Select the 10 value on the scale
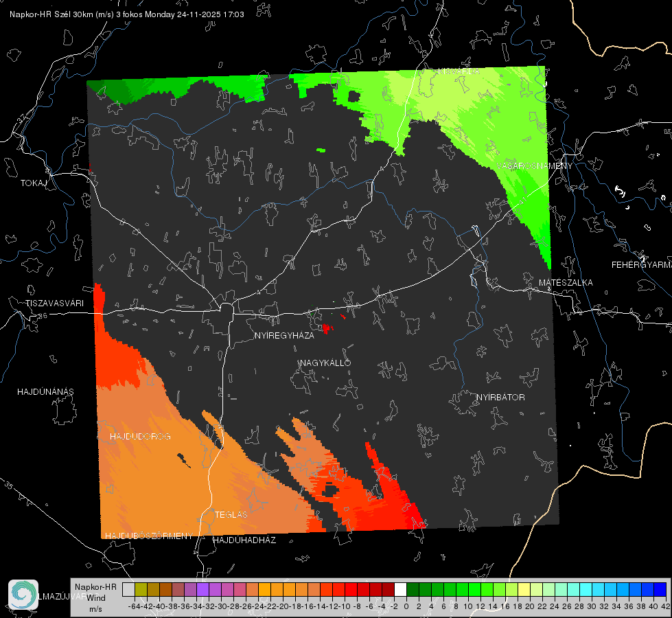The width and height of the screenshot is (672, 618). coord(468,606)
